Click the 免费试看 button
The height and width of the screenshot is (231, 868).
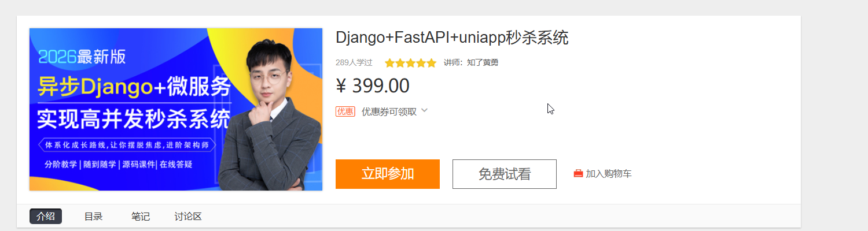pyautogui.click(x=505, y=174)
